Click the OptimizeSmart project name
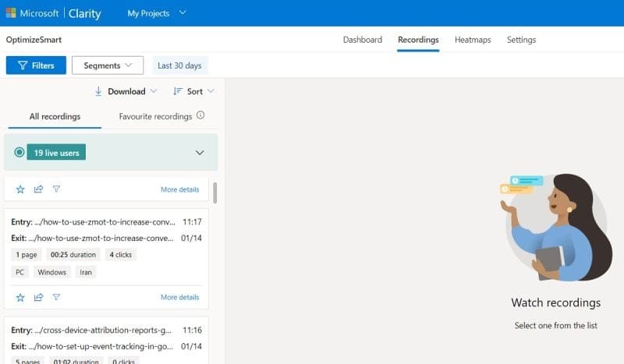This screenshot has height=364, width=624. pos(34,40)
